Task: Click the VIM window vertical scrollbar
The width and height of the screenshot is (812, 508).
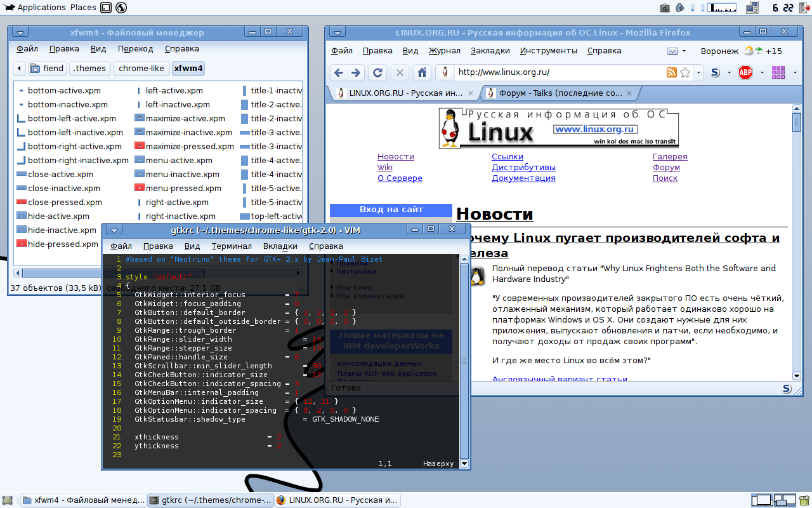Action: pyautogui.click(x=464, y=361)
